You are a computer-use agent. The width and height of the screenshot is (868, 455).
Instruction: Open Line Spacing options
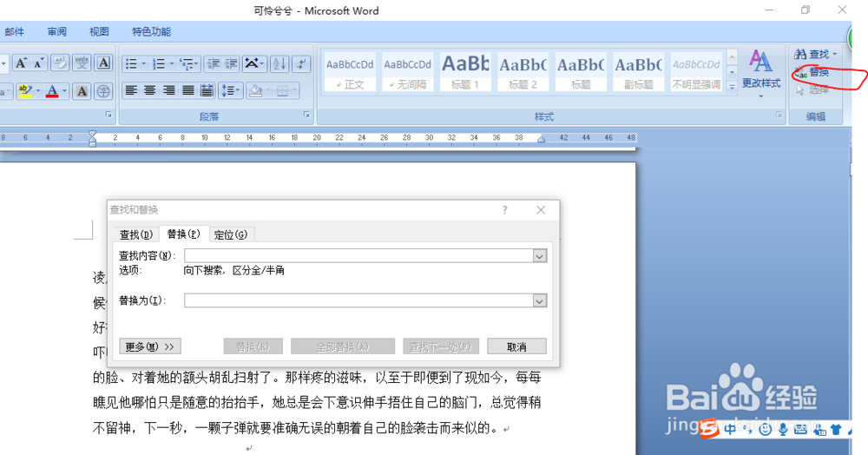click(230, 90)
